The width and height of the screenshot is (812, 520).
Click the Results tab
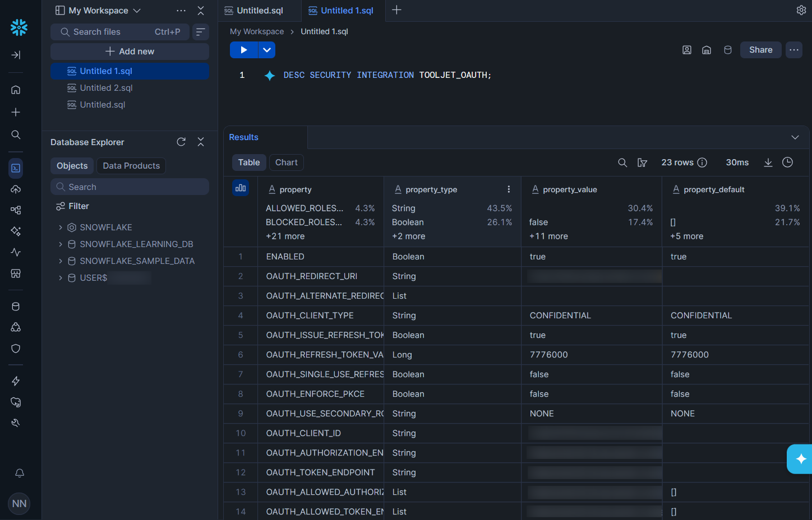(243, 137)
